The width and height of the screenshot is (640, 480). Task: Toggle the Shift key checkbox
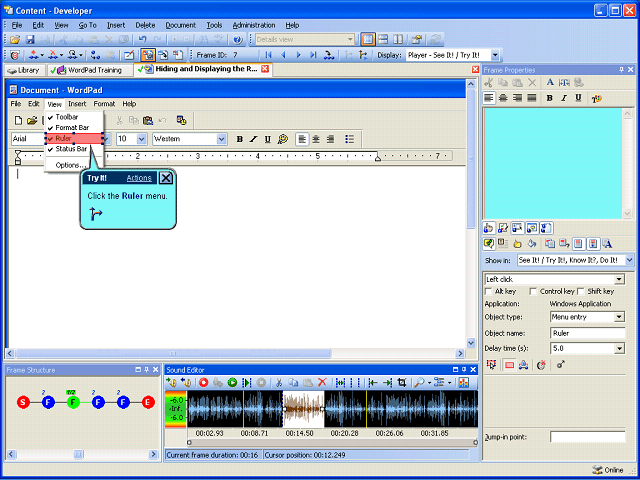click(581, 291)
